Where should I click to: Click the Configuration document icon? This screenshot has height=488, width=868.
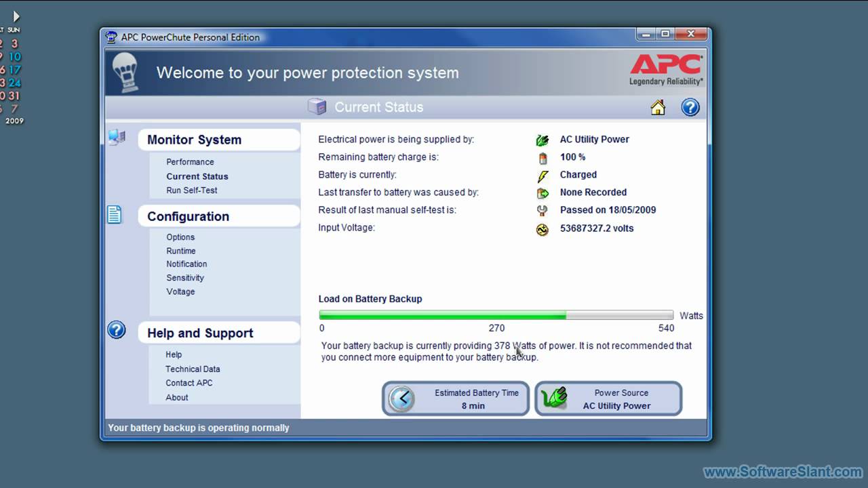(115, 215)
